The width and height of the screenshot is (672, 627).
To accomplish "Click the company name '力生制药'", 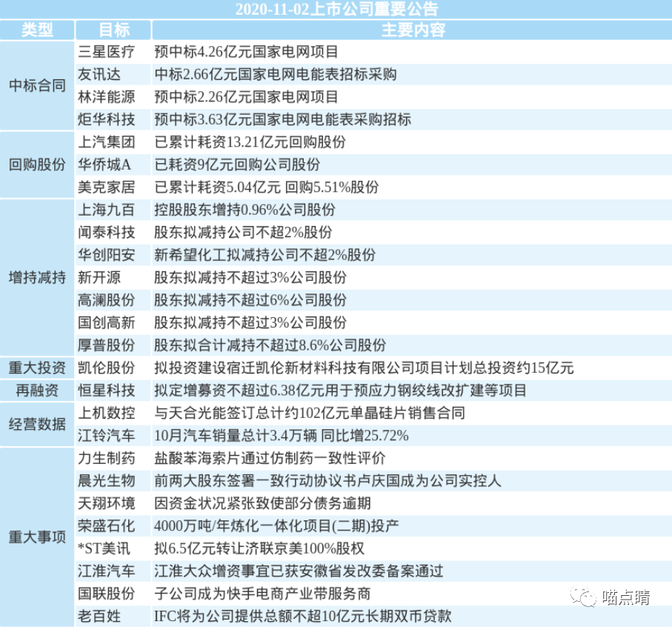I will click(106, 458).
